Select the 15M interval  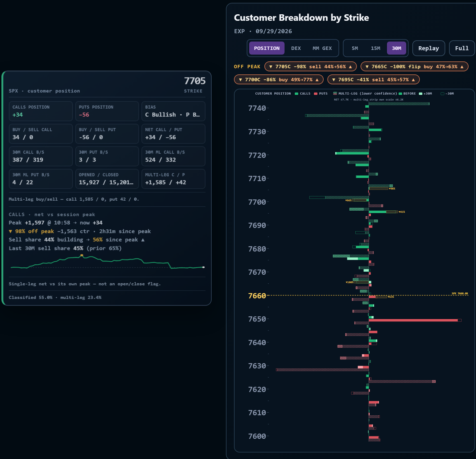375,48
